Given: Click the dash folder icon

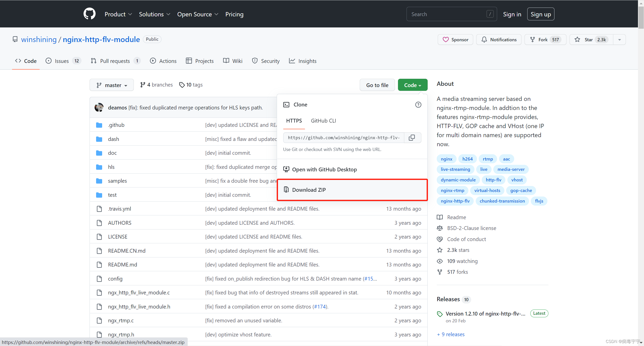Looking at the screenshot, I should click(99, 139).
